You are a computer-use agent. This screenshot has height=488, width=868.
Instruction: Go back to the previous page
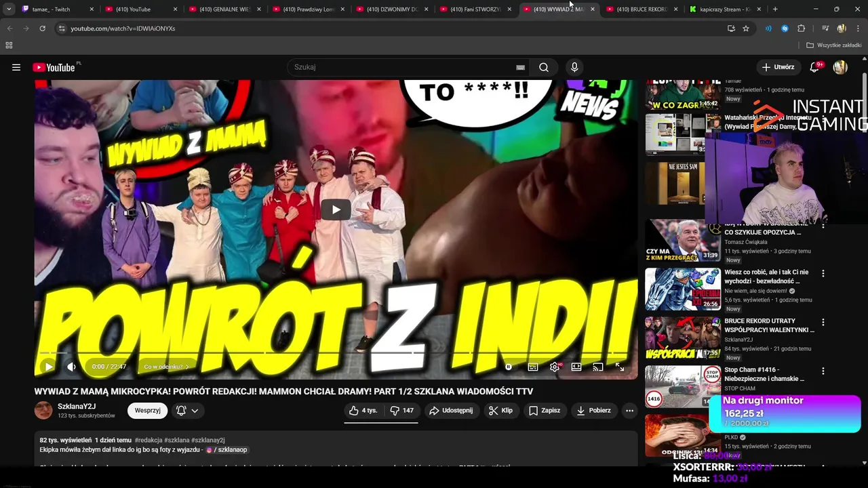tap(9, 28)
